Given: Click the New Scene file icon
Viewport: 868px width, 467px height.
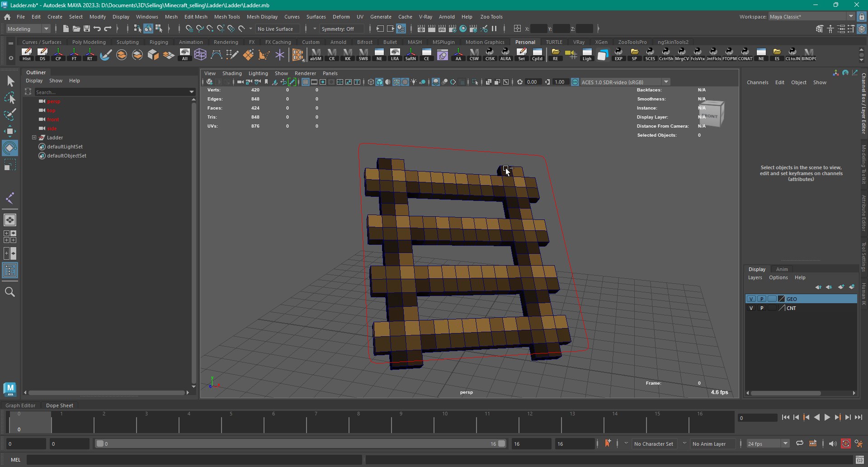Looking at the screenshot, I should [66, 29].
